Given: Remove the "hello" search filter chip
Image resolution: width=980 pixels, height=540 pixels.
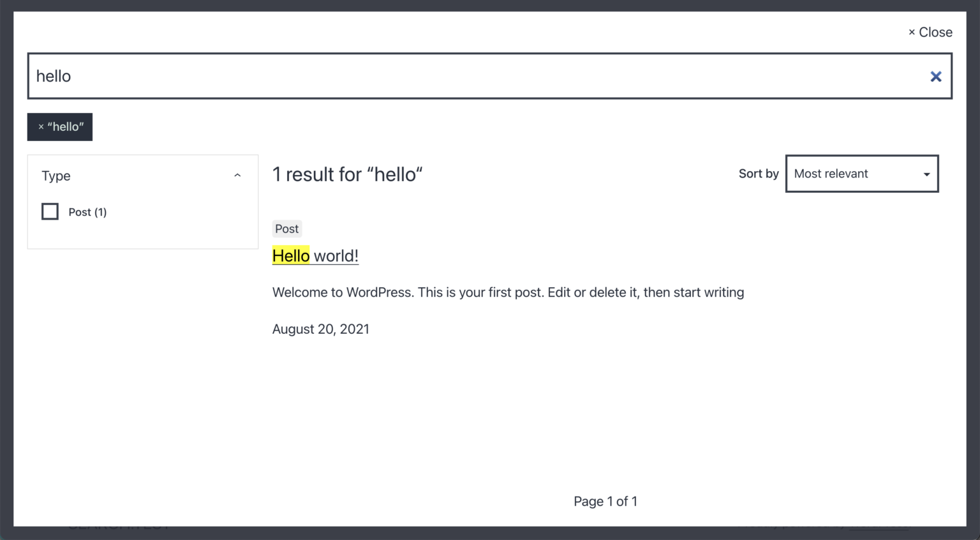Looking at the screenshot, I should pyautogui.click(x=59, y=126).
